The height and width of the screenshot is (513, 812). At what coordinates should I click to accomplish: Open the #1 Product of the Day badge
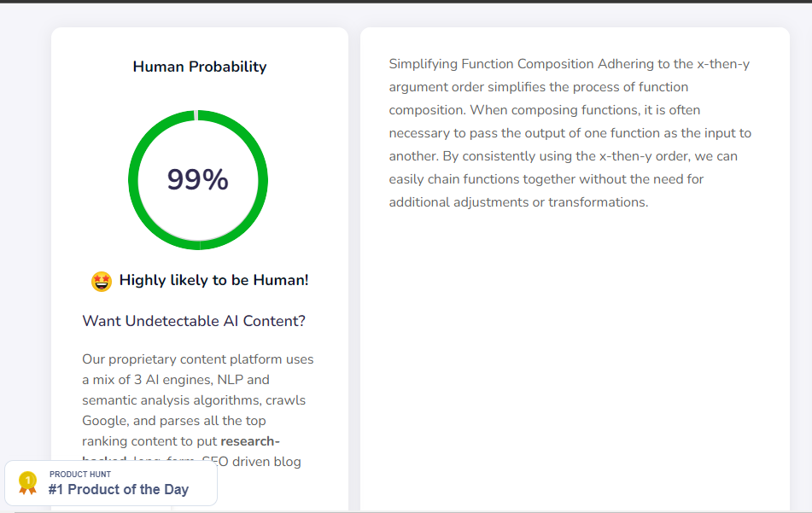(118, 490)
